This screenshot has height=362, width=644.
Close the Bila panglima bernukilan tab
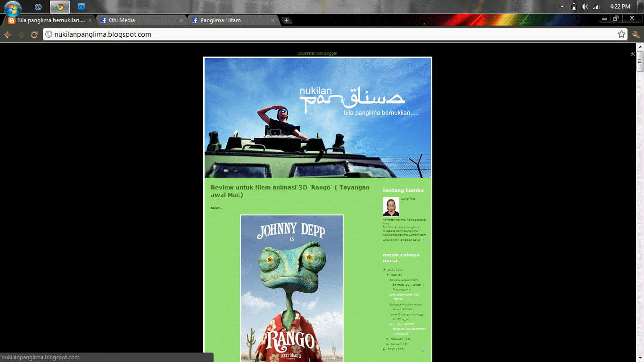click(x=90, y=20)
